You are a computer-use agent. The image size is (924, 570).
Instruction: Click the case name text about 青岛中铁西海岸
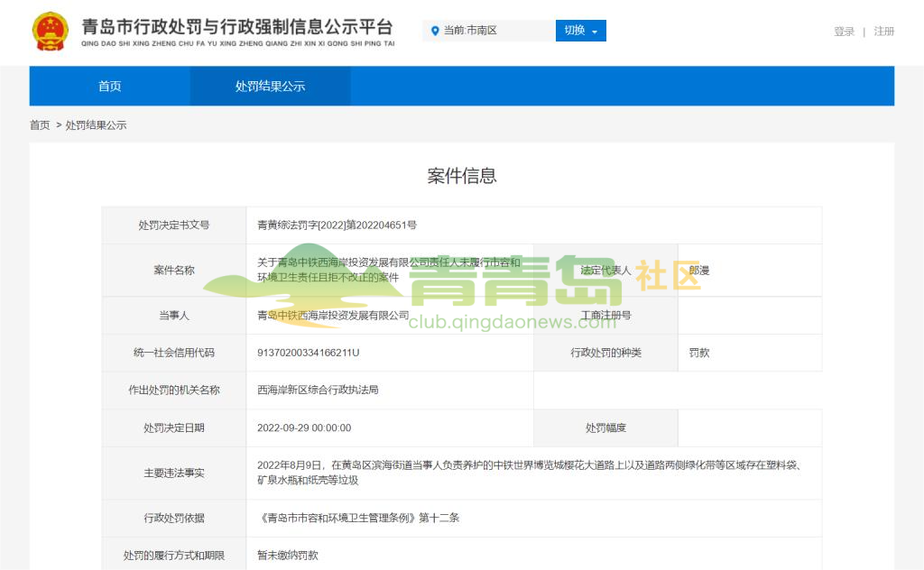[389, 270]
